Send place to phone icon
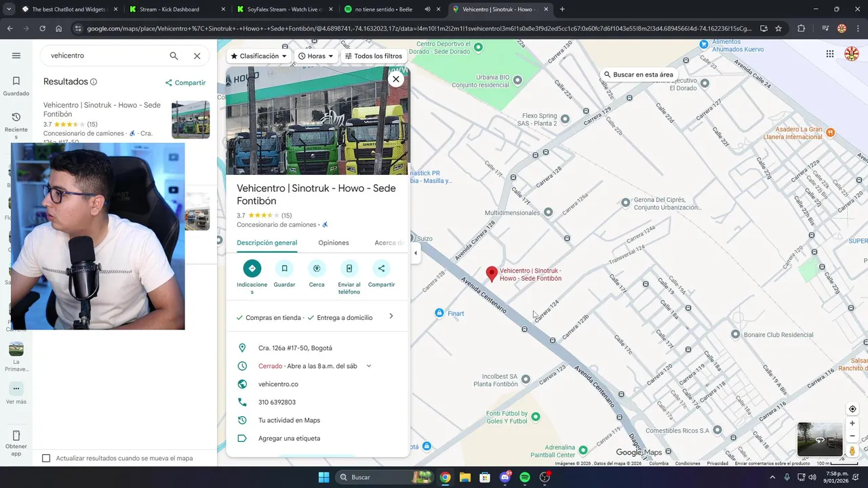Screen dimensions: 868x488 (349, 268)
